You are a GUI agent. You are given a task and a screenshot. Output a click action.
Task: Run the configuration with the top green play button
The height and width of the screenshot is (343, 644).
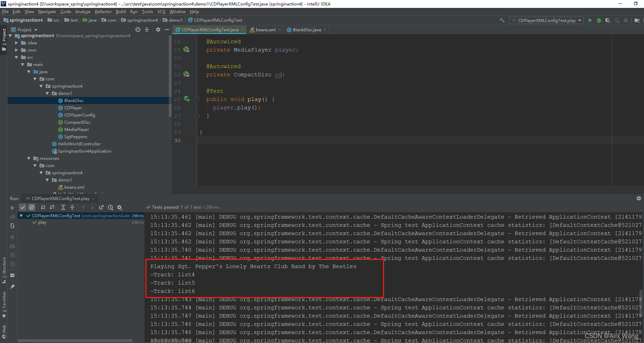coord(590,20)
